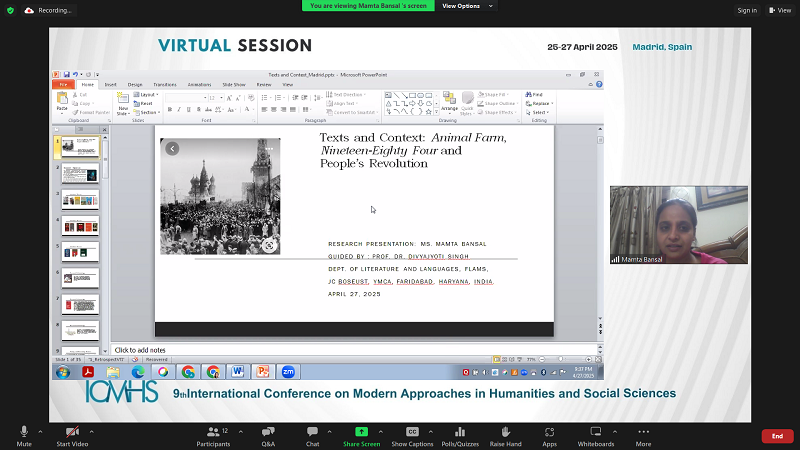This screenshot has width=800, height=450.
Task: Open the Participants panel
Action: tap(212, 432)
